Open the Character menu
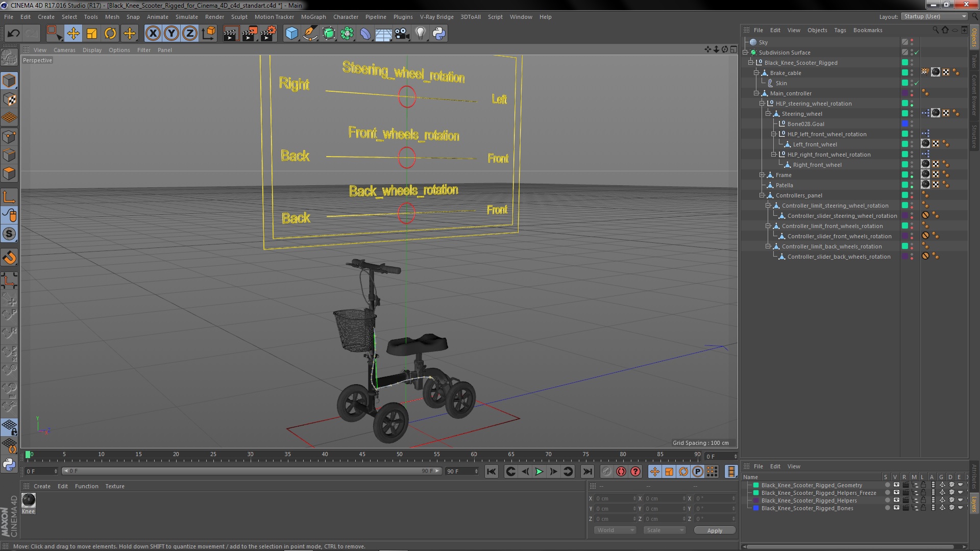Image resolution: width=980 pixels, height=551 pixels. coord(346,17)
